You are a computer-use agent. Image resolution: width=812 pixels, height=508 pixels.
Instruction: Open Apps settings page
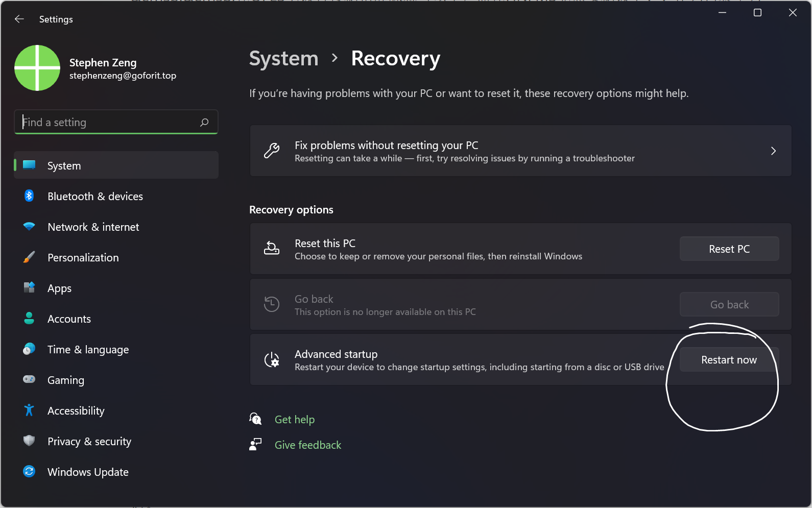click(x=116, y=288)
